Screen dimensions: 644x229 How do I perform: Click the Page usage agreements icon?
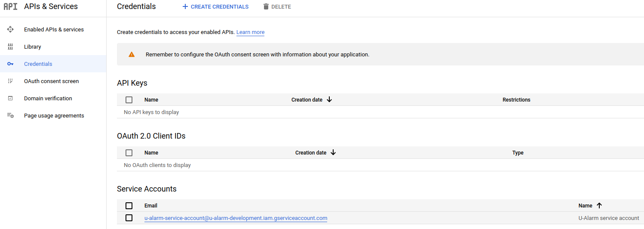point(10,115)
